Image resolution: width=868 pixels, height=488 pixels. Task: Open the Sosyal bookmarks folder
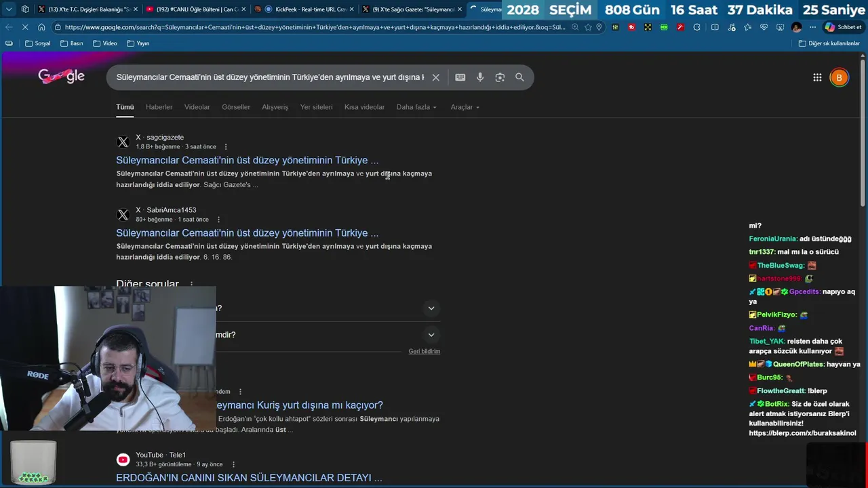[x=38, y=43]
